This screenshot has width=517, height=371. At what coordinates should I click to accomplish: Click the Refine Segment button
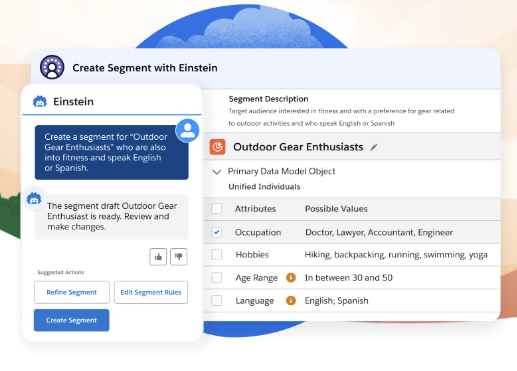tap(72, 292)
